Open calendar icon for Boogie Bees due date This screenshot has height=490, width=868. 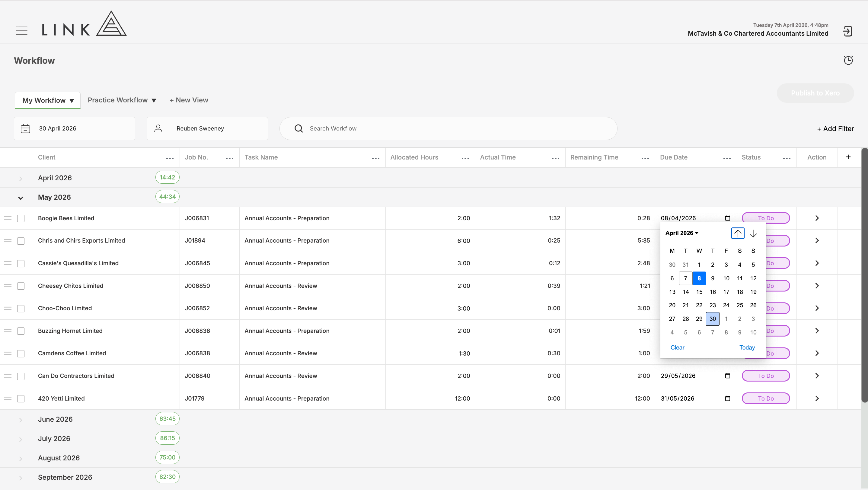point(727,218)
